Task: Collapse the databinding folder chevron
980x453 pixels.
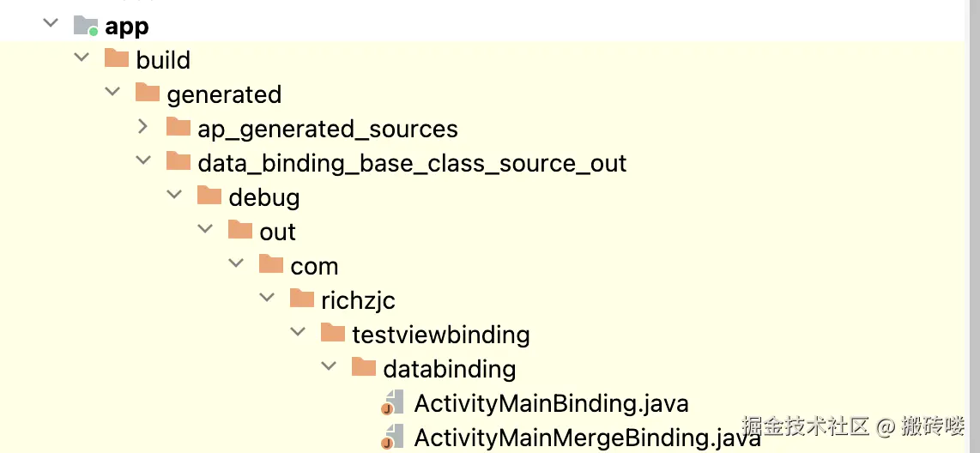Action: 330,366
